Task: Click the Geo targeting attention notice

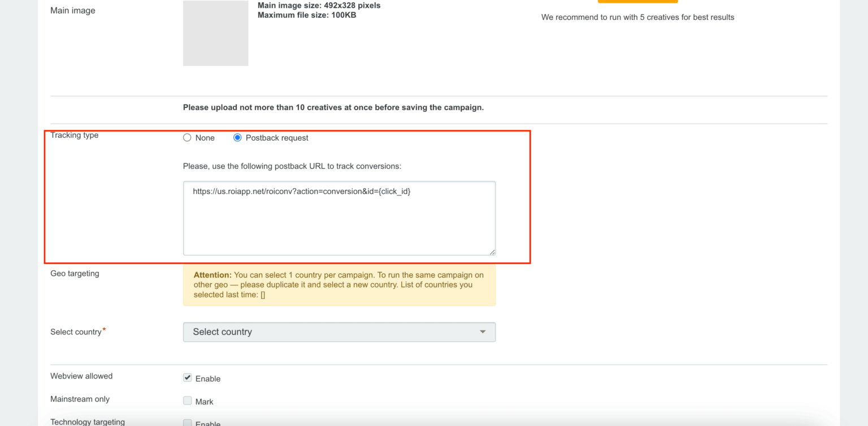Action: click(x=339, y=284)
